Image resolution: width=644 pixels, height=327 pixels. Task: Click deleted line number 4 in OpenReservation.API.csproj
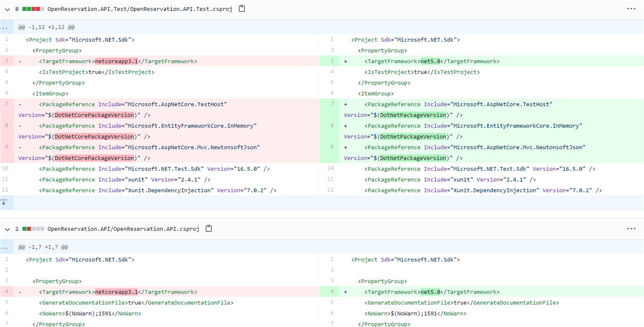coord(7,292)
